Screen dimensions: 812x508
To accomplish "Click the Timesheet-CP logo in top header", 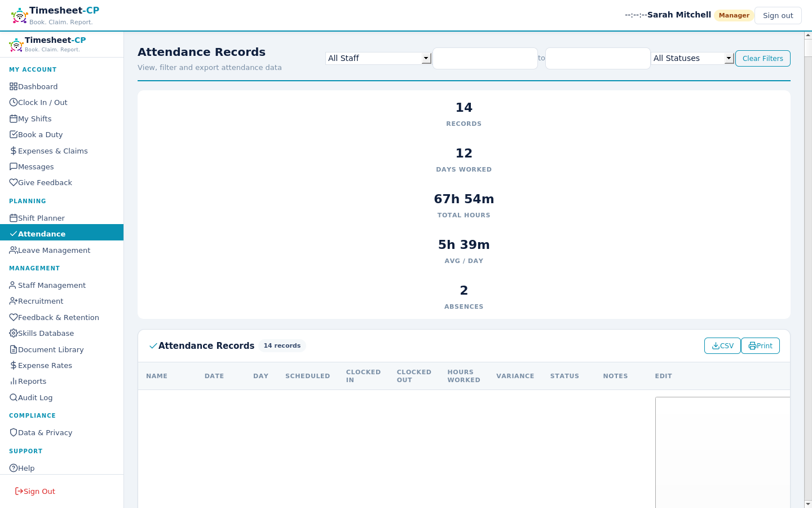I will click(x=20, y=15).
